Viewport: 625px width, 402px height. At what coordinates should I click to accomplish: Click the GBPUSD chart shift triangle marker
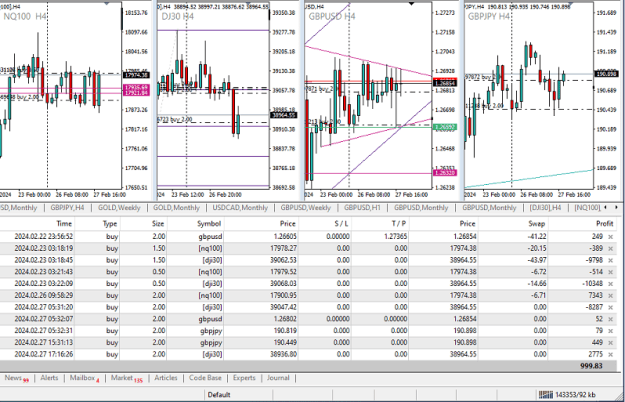click(411, 4)
